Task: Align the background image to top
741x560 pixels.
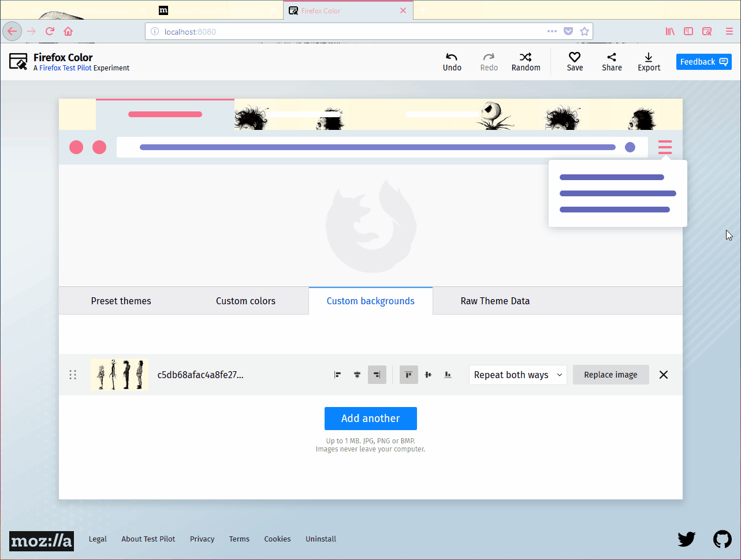Action: click(409, 375)
